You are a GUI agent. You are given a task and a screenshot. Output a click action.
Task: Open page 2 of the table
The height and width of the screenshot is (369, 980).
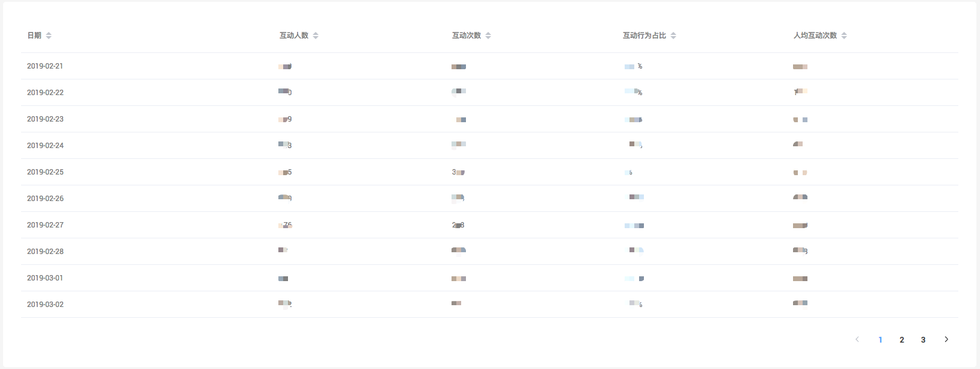pos(902,340)
